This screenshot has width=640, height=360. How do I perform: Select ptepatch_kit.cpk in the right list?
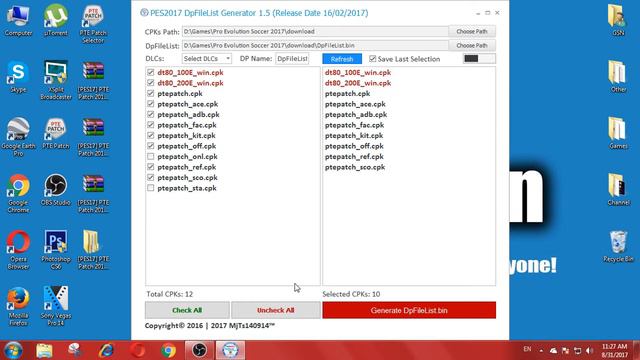coord(354,136)
